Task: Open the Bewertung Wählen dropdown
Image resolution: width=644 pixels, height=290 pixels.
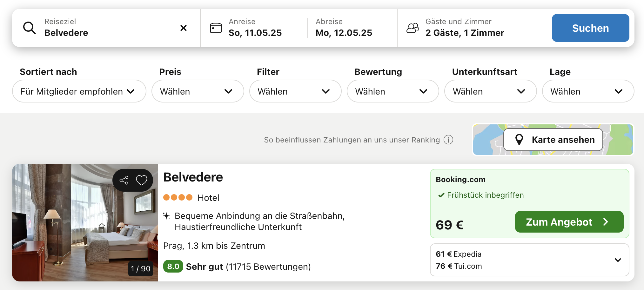Action: click(393, 91)
